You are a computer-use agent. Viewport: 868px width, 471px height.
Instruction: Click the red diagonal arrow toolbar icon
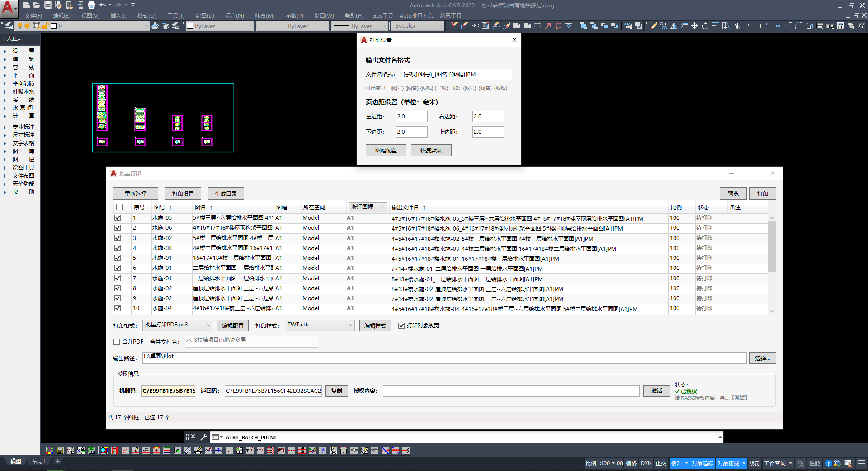pyautogui.click(x=548, y=26)
